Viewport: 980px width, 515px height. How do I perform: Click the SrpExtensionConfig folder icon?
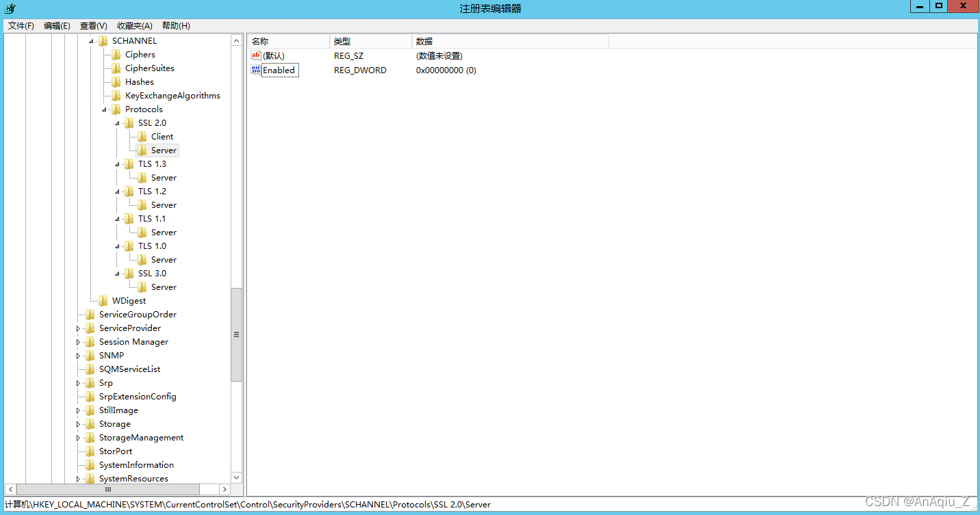[x=90, y=397]
